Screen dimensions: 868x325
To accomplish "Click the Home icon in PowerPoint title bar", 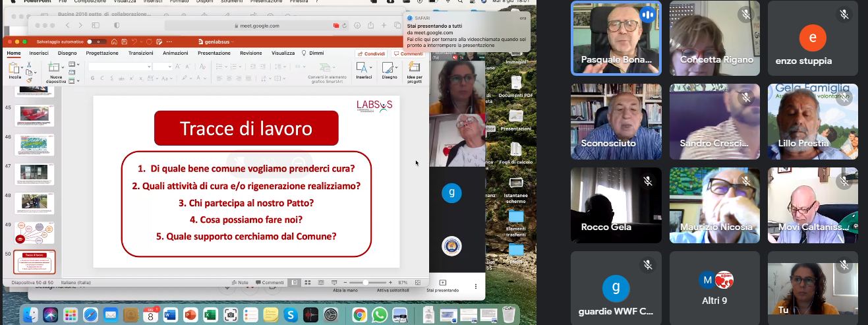I will 114,42.
